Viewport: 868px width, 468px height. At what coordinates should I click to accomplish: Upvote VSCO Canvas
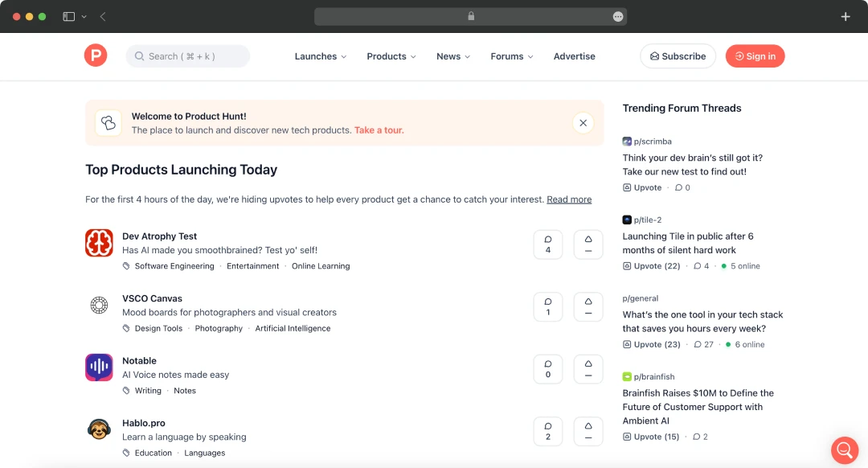(x=588, y=307)
